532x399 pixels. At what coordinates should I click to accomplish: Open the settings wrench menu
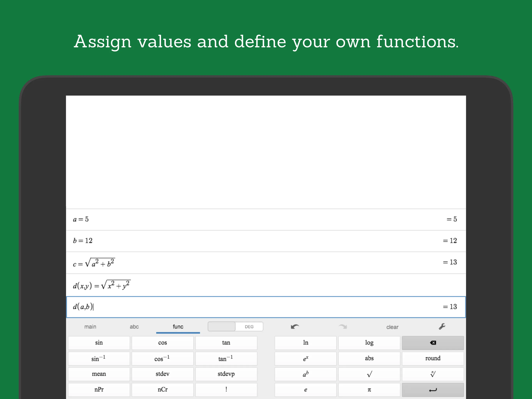point(442,327)
